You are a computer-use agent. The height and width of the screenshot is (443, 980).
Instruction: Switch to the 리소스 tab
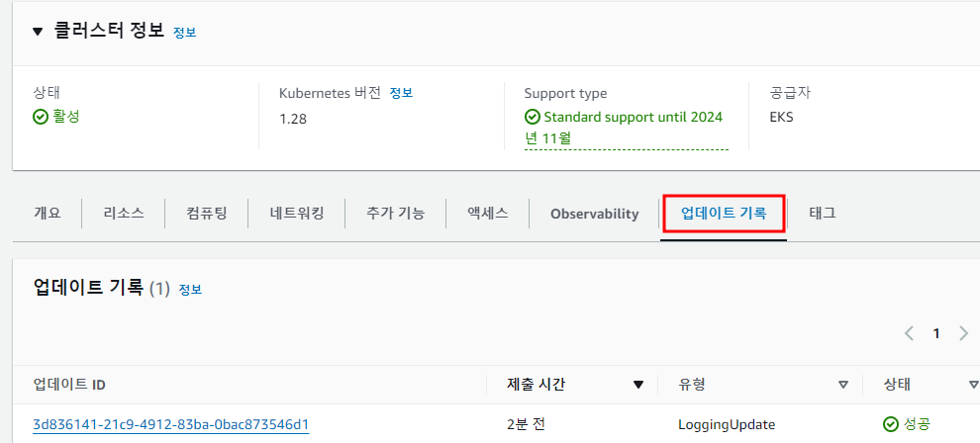124,214
